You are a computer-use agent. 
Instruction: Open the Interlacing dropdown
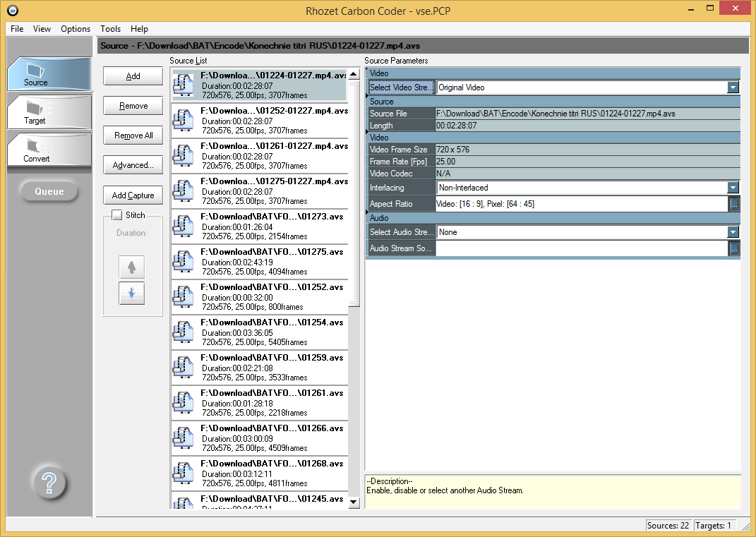click(x=733, y=188)
